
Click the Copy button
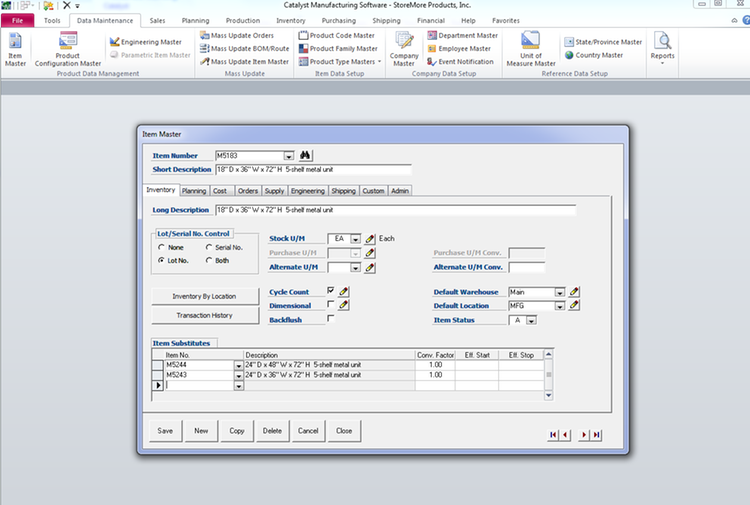[x=237, y=431]
